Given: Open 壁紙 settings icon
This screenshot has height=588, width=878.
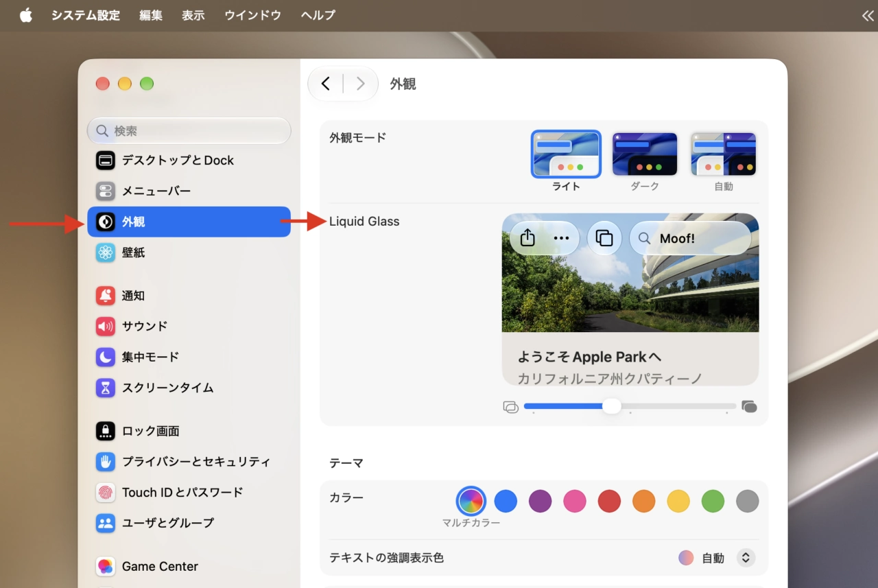Looking at the screenshot, I should coord(105,252).
